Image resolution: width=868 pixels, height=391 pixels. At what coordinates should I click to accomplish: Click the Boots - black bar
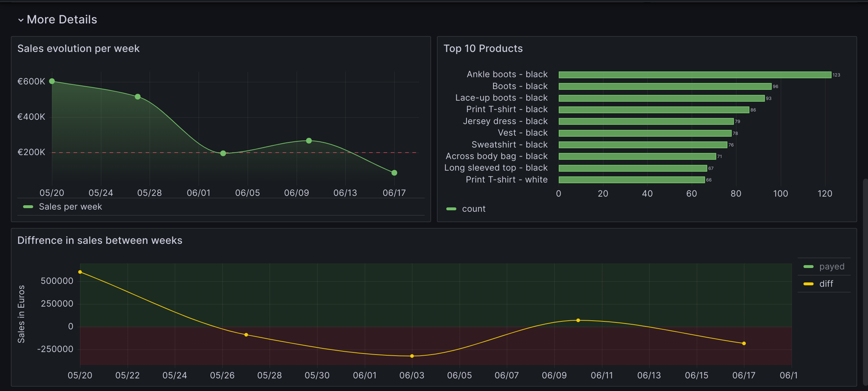point(665,86)
